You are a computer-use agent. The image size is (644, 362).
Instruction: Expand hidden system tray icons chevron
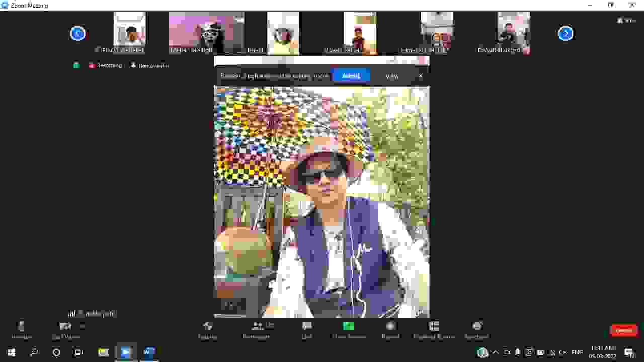pyautogui.click(x=496, y=352)
